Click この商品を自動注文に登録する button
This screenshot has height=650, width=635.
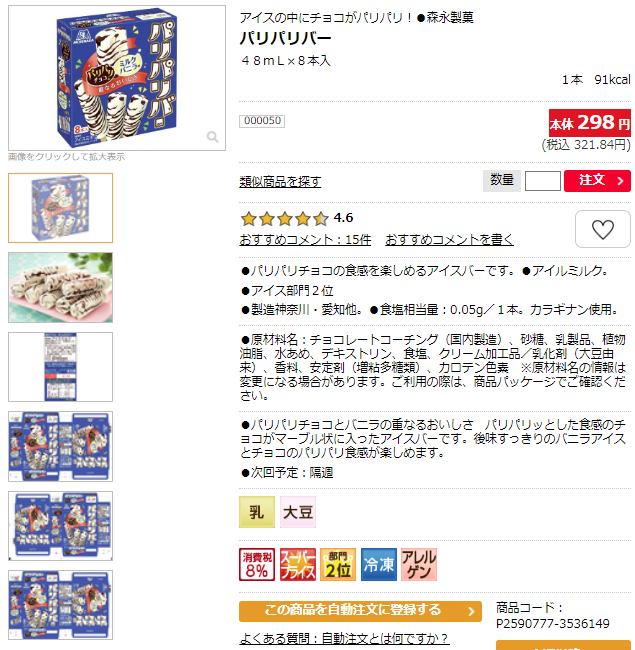click(x=360, y=611)
